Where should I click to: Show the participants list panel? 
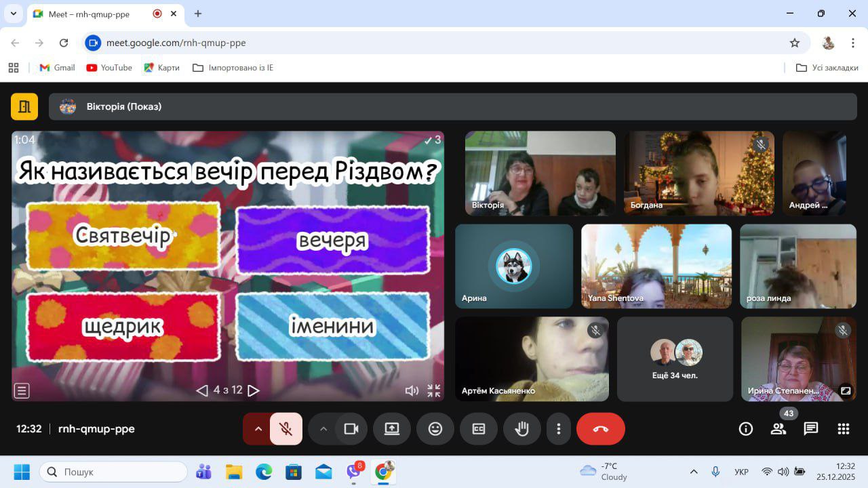click(x=778, y=429)
